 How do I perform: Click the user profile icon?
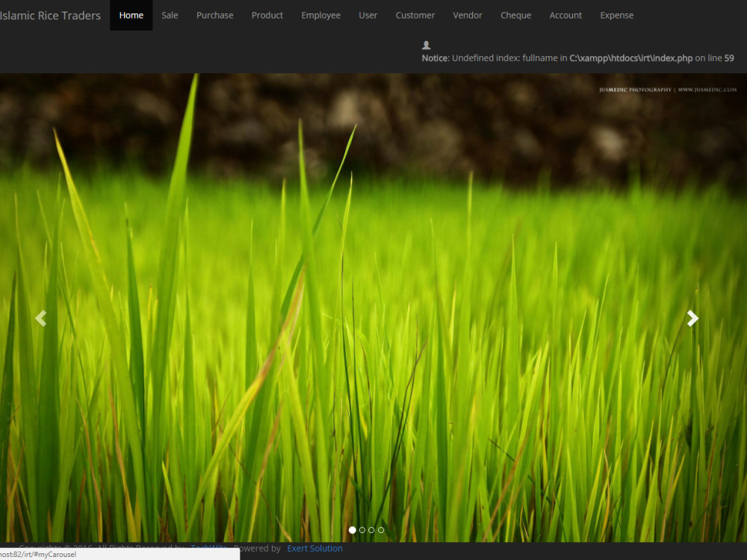427,46
